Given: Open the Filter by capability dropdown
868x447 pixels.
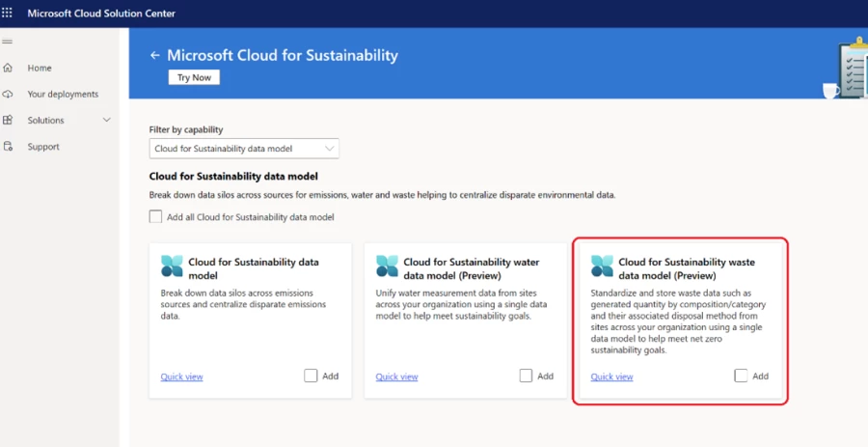Looking at the screenshot, I should pos(245,149).
